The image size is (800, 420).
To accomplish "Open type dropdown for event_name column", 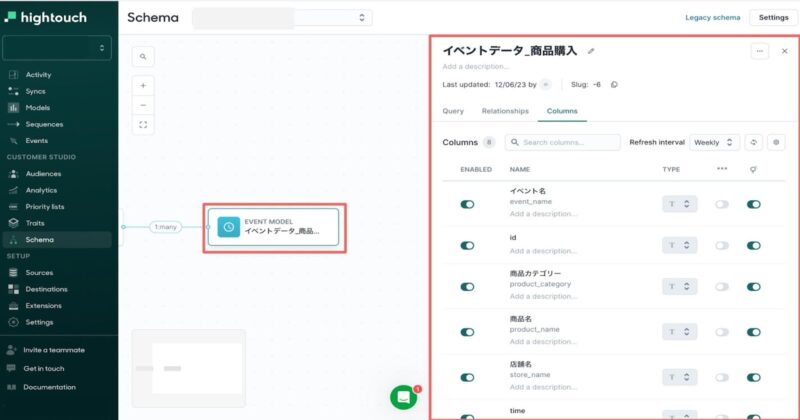I will pyautogui.click(x=679, y=204).
